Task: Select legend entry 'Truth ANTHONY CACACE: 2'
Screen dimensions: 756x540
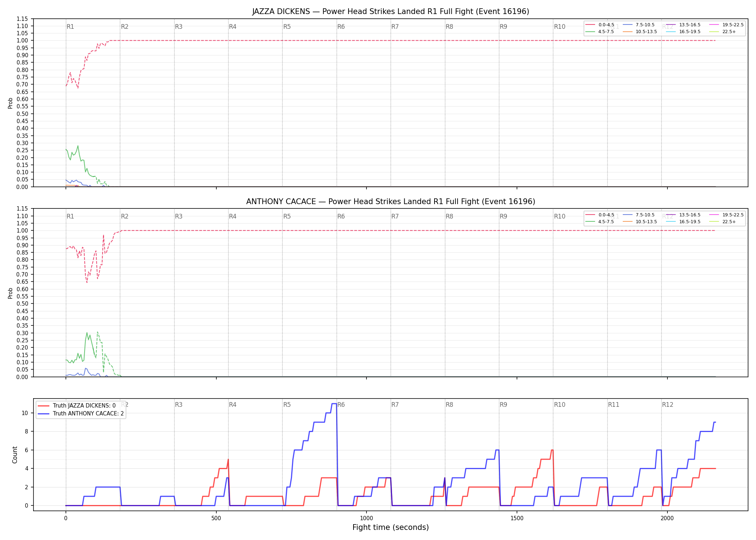Action: (x=81, y=414)
